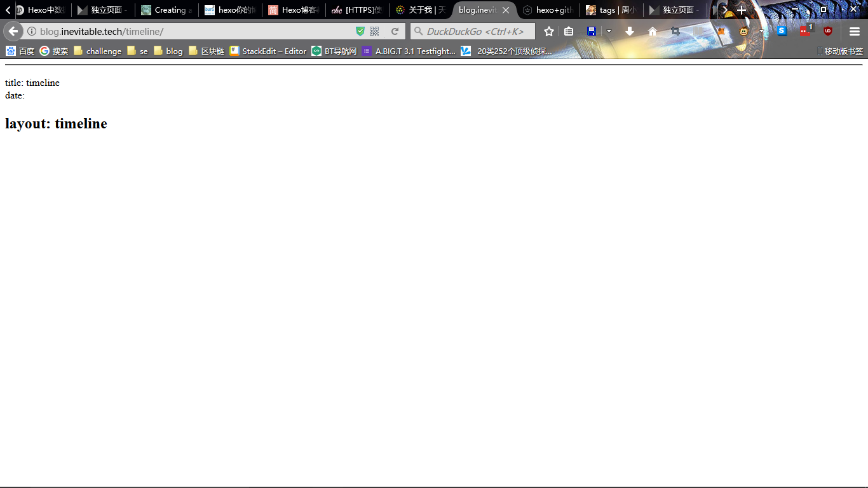Open the BT导航网 bookmark

(334, 51)
